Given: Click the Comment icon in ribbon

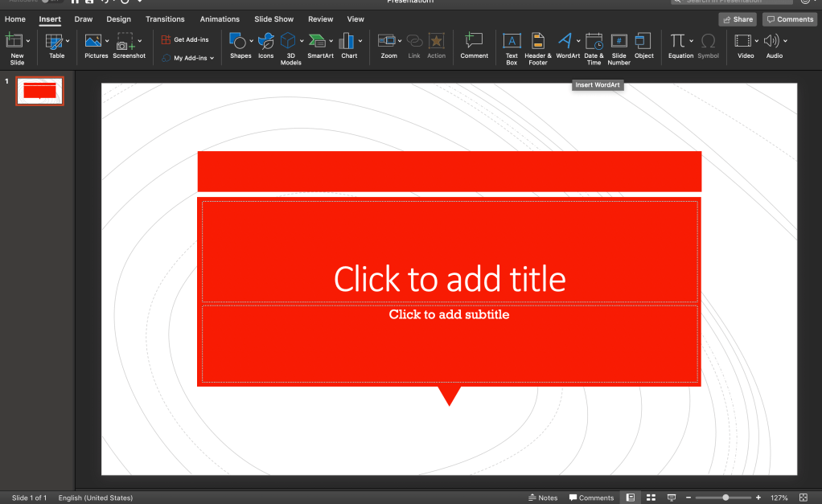Looking at the screenshot, I should pos(474,45).
